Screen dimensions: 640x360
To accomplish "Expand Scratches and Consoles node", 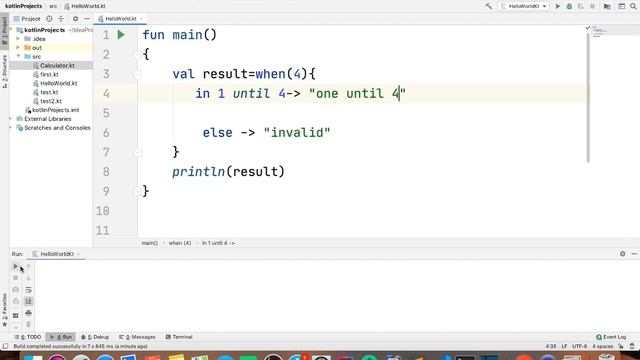I will click(11, 128).
